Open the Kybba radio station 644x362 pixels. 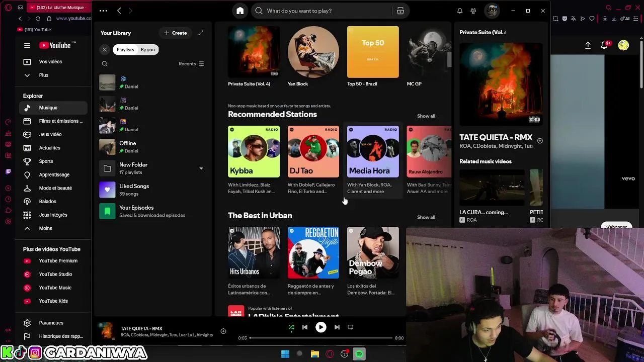click(x=254, y=160)
